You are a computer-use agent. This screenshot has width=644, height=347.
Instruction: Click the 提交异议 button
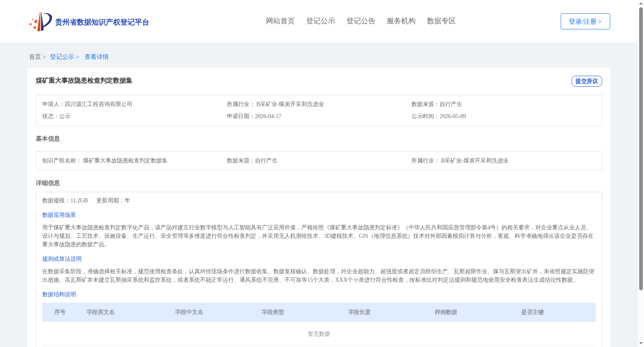click(x=586, y=81)
